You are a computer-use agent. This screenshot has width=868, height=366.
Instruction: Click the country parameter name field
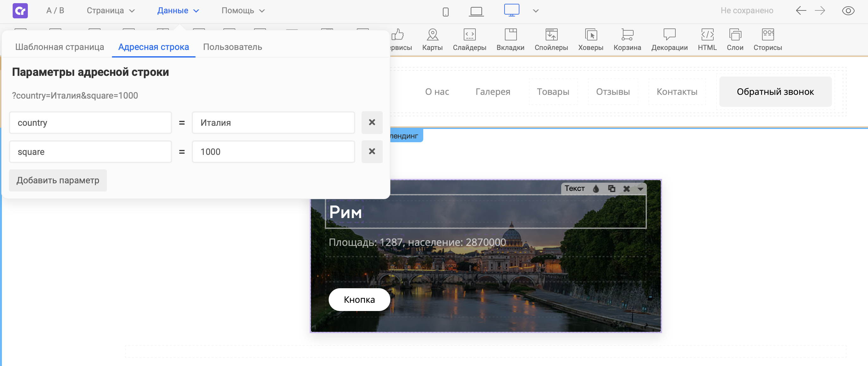[90, 123]
